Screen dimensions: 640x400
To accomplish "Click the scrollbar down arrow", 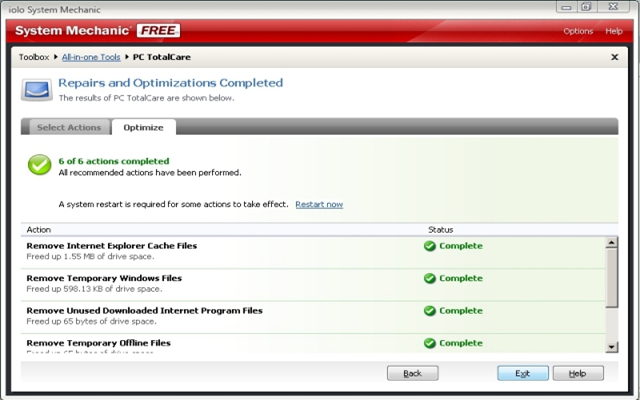I will (611, 347).
